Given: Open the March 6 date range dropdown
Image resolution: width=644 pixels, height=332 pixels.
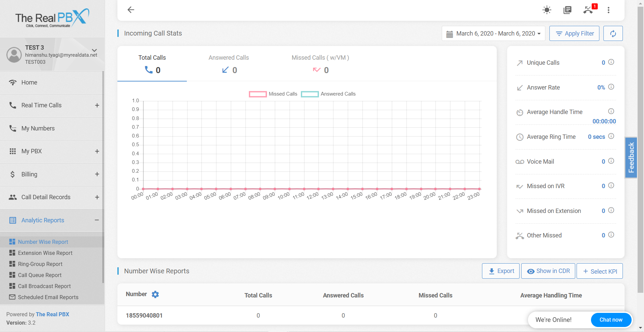Looking at the screenshot, I should click(493, 33).
